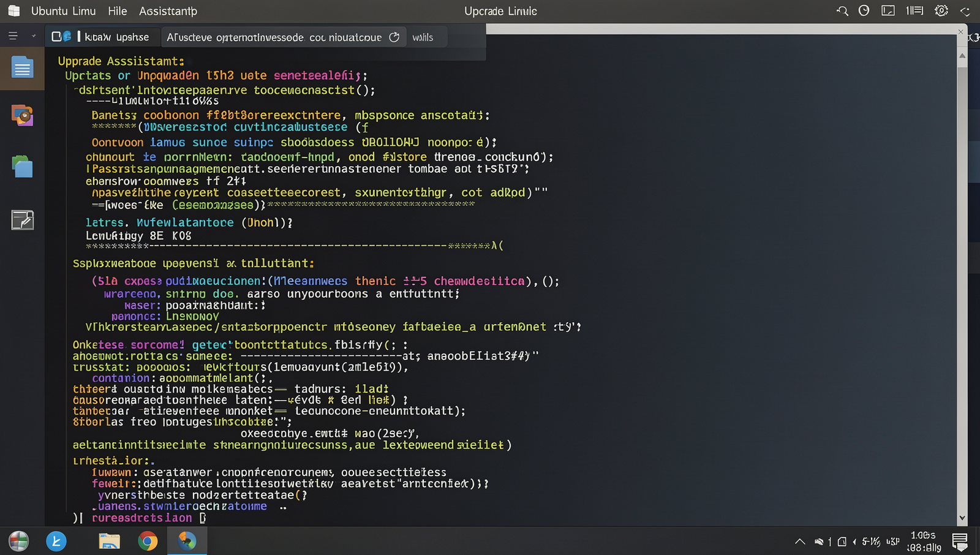Click the 'Ubuntu Limu' menu label

click(63, 11)
